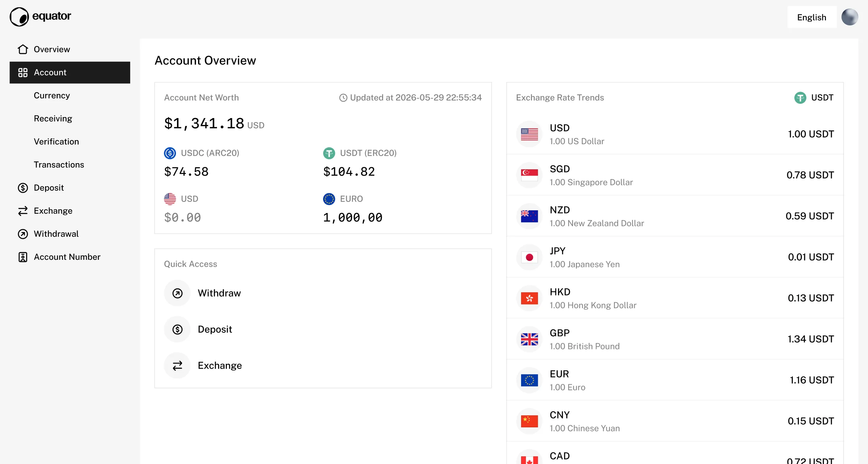The width and height of the screenshot is (868, 464).
Task: Click the EUR rate value 1.16 USDT
Action: click(x=812, y=380)
